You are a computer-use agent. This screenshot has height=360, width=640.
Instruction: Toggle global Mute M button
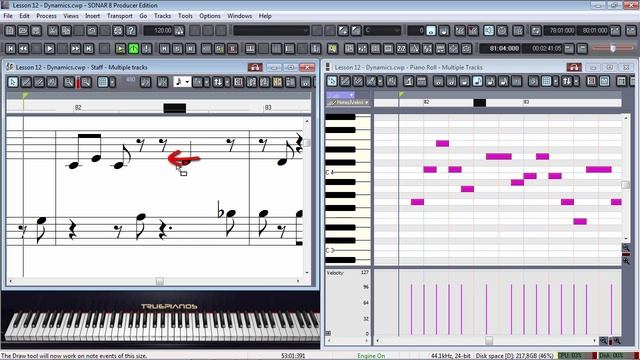164,49
